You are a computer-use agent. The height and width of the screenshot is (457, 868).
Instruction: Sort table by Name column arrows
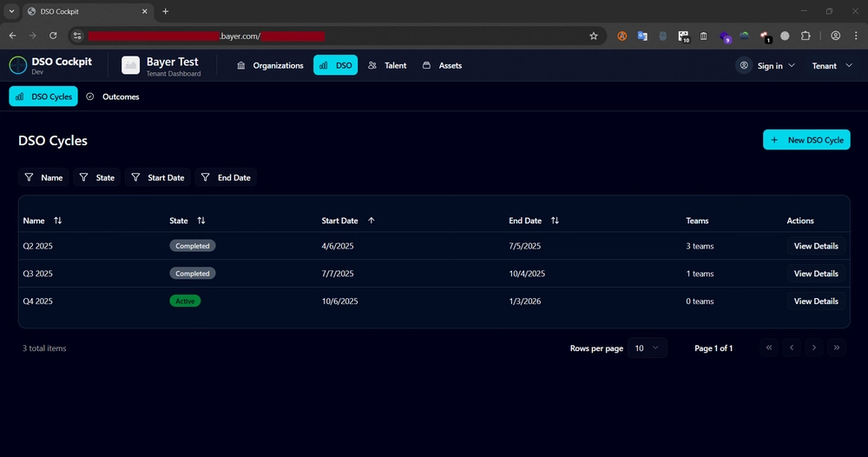[57, 221]
